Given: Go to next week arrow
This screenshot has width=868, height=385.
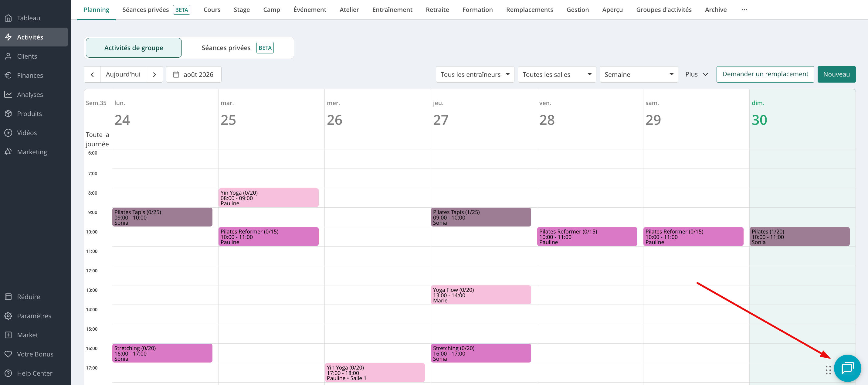Looking at the screenshot, I should pyautogui.click(x=154, y=74).
